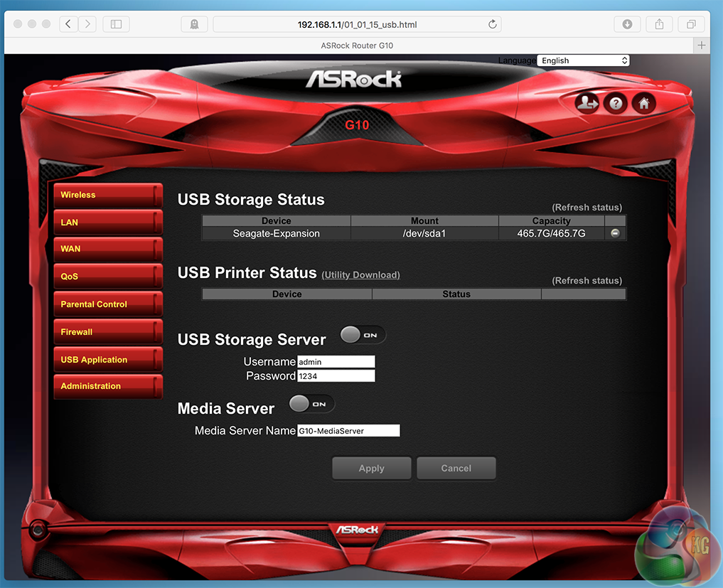
Task: Refresh the USB Printer status
Action: [587, 280]
